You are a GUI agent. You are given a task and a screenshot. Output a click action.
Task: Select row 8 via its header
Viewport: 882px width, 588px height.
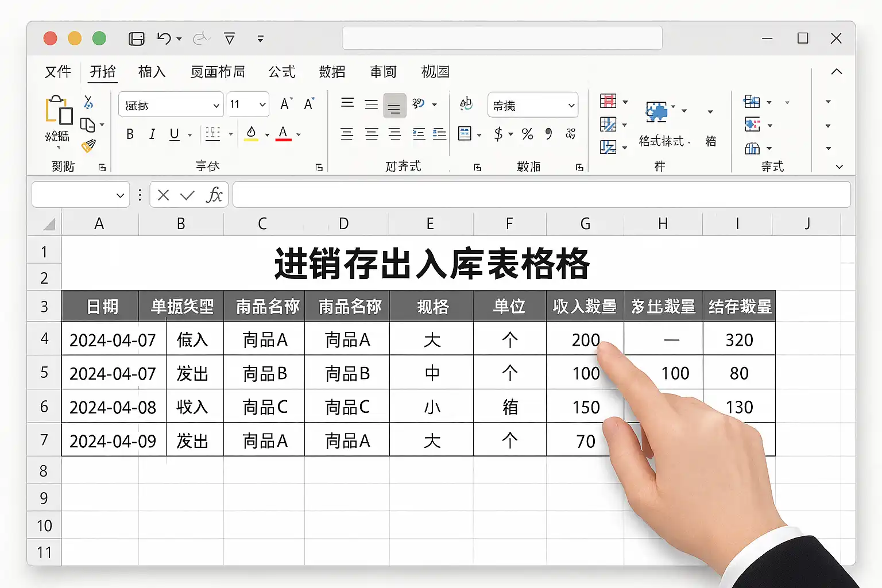(44, 471)
